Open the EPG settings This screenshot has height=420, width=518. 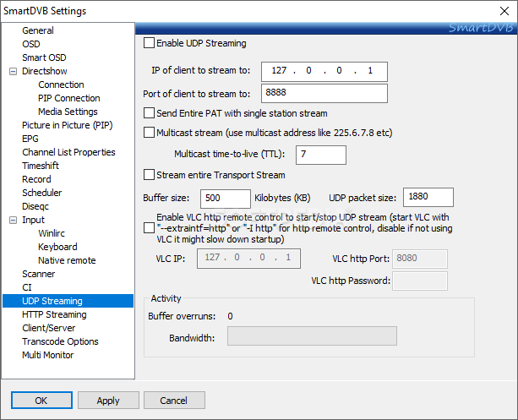click(x=30, y=139)
